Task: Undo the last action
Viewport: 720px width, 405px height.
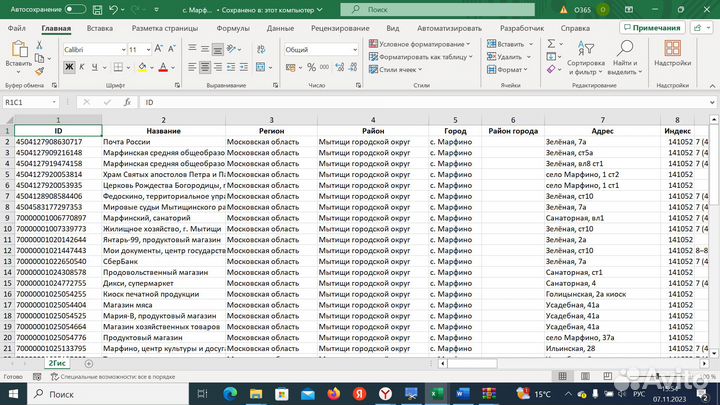Action: (x=113, y=9)
